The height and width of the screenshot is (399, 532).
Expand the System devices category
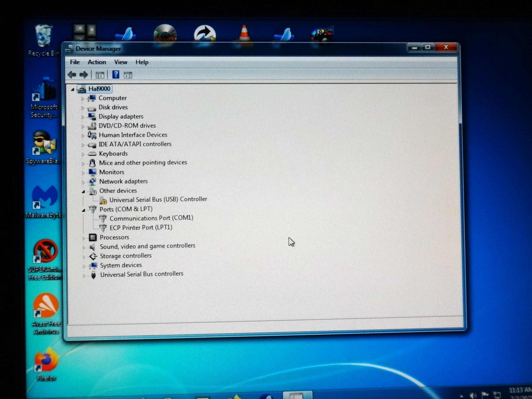click(84, 266)
